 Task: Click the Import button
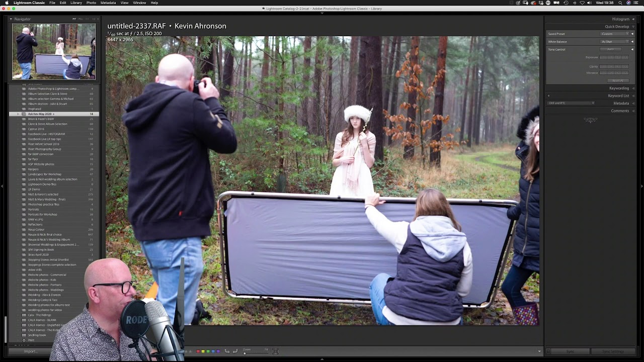coord(30,351)
